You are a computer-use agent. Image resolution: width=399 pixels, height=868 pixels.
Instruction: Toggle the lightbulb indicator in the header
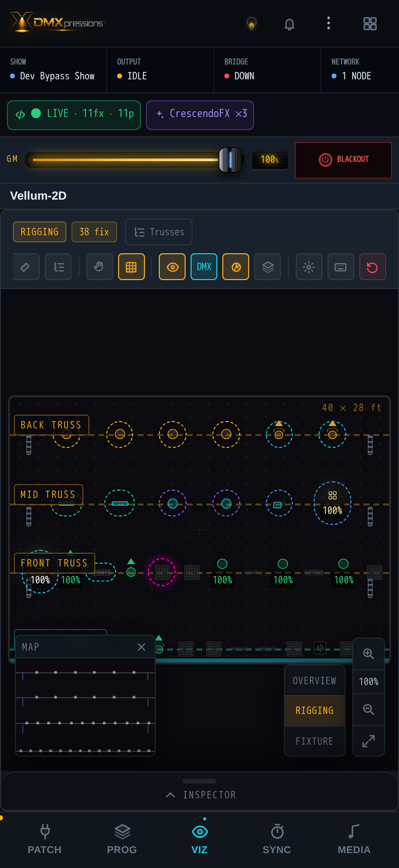[x=252, y=23]
